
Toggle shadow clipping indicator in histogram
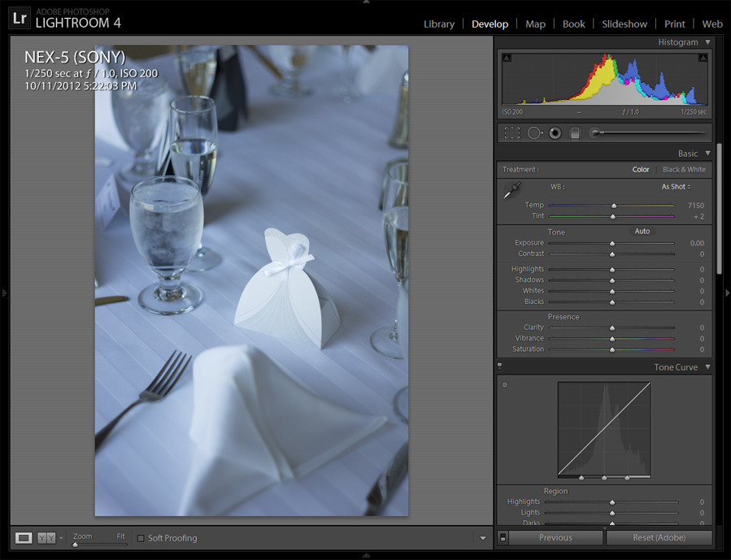(x=507, y=58)
